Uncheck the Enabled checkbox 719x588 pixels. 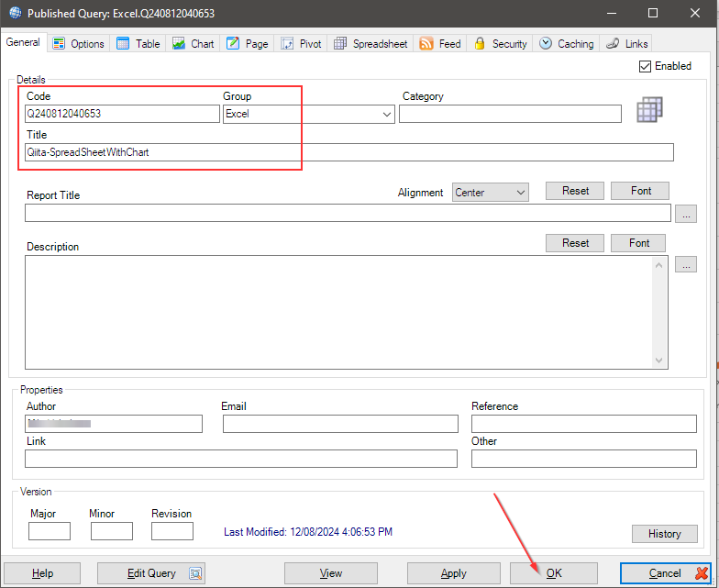click(x=645, y=66)
